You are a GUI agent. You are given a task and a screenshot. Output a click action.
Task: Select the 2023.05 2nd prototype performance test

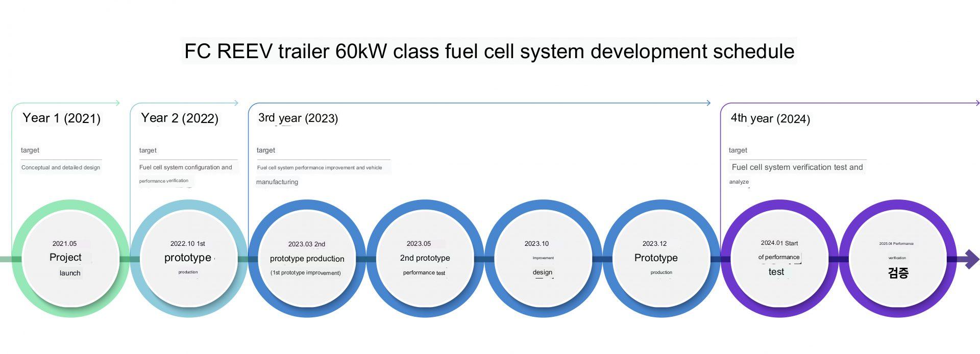click(425, 259)
